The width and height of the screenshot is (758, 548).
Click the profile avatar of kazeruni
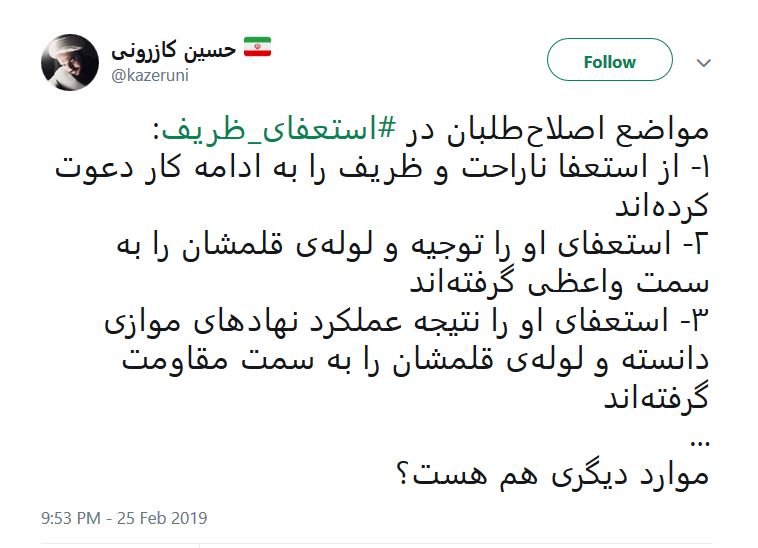(70, 62)
